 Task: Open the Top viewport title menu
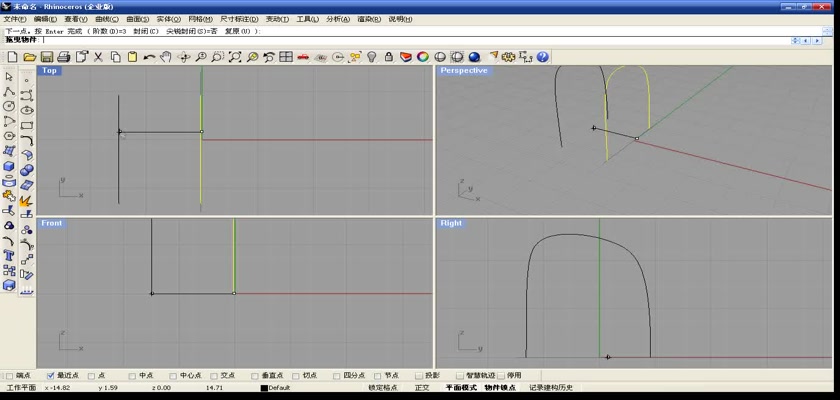[49, 71]
